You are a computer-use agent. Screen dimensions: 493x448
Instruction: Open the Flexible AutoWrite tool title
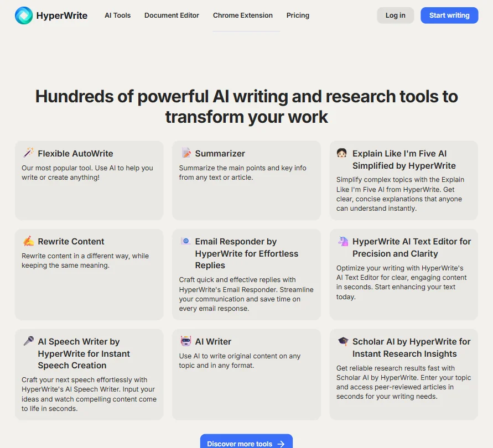[x=75, y=153]
